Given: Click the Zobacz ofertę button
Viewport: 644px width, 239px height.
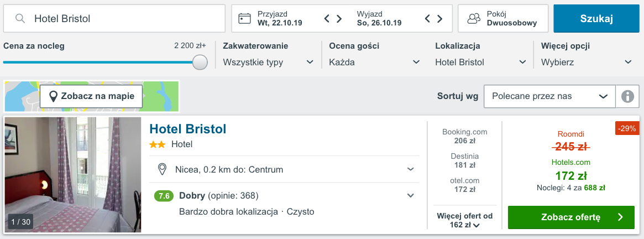Looking at the screenshot, I should [x=571, y=217].
